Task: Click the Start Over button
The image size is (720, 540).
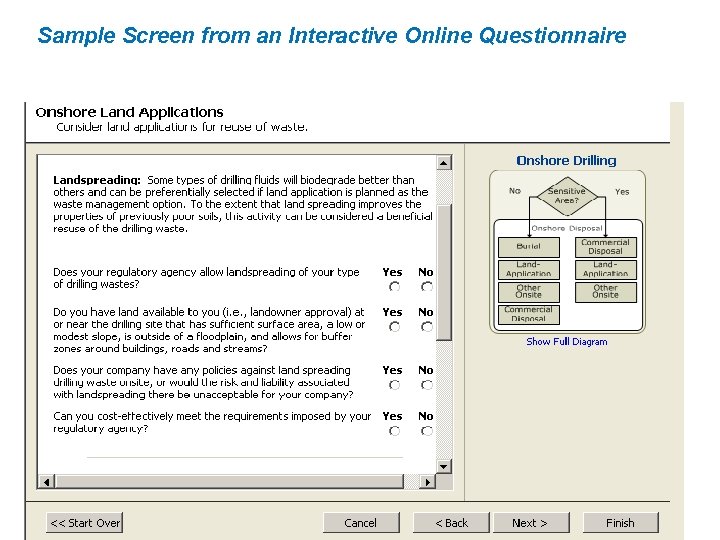Action: [84, 523]
